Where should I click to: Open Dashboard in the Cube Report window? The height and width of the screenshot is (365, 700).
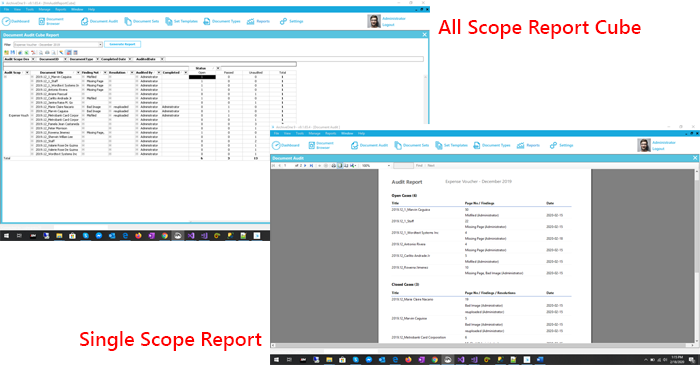coord(16,21)
